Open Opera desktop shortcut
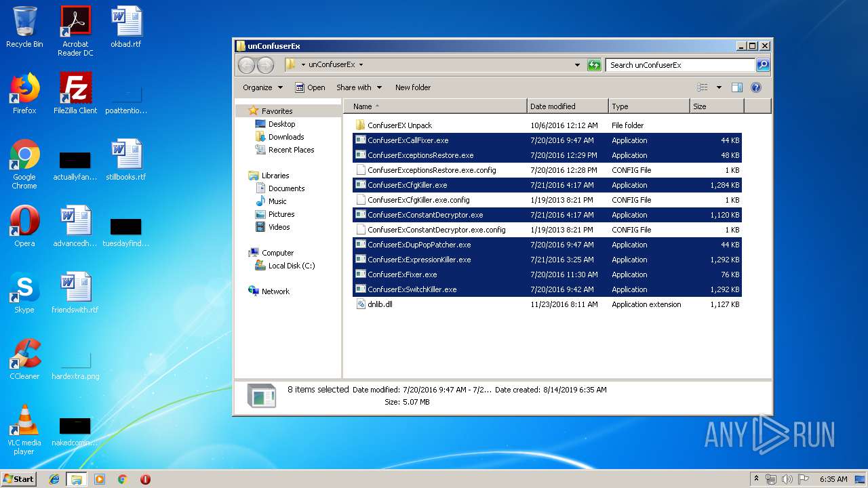The width and height of the screenshot is (868, 488). click(24, 226)
